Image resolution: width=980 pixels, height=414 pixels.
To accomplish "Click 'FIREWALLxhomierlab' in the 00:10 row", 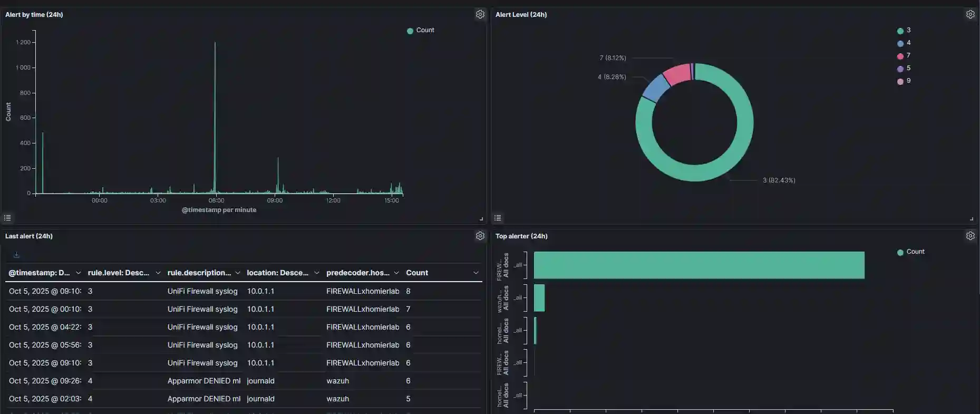I will click(x=363, y=309).
